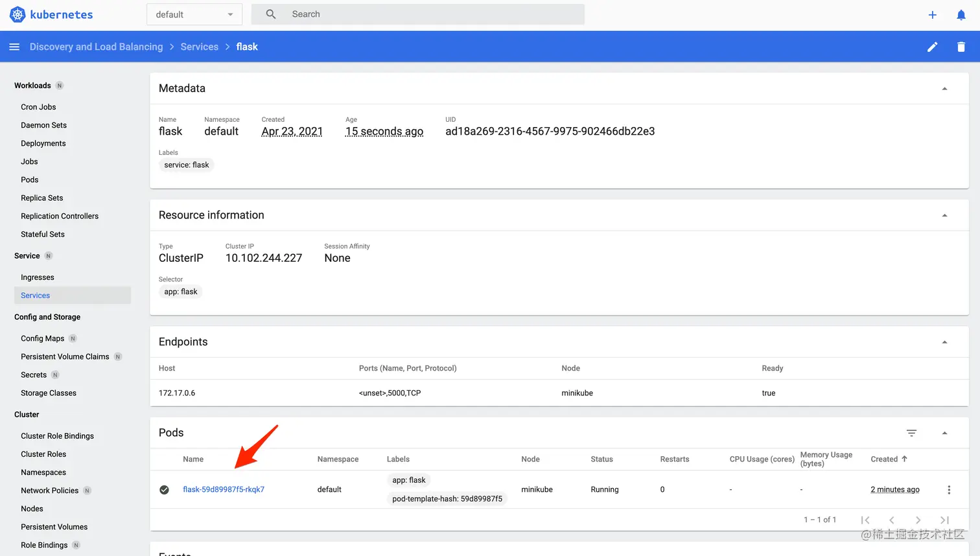Image resolution: width=980 pixels, height=556 pixels.
Task: Click the plus create-resource icon
Action: [x=932, y=14]
